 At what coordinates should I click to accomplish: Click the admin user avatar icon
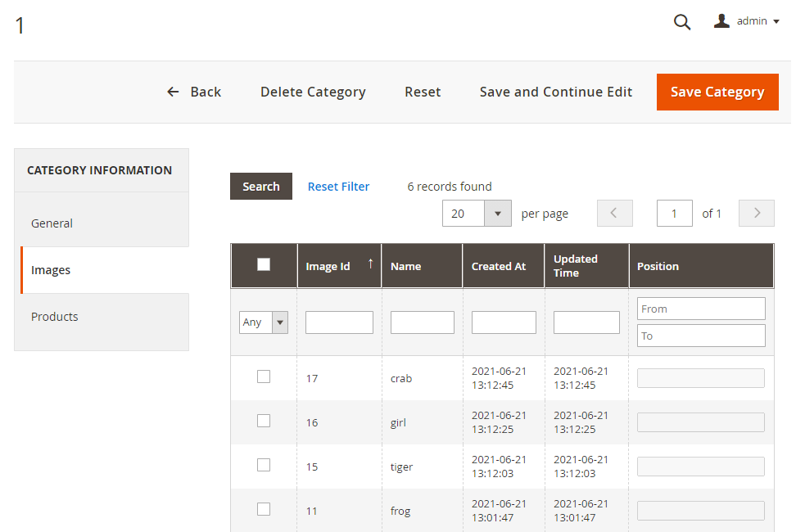pos(721,21)
